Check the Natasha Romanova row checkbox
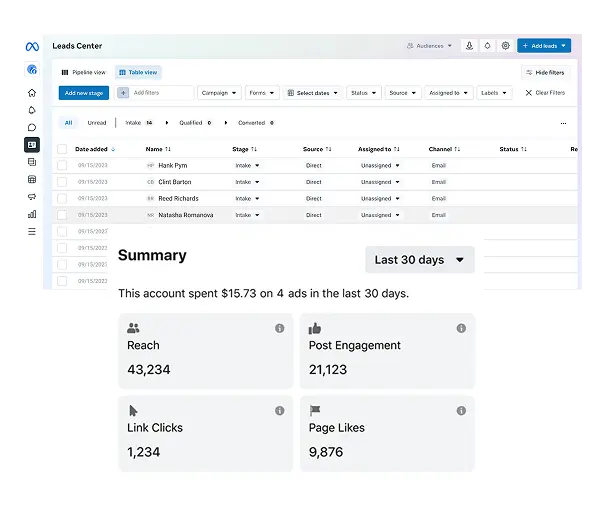The image size is (600, 509). (x=62, y=215)
